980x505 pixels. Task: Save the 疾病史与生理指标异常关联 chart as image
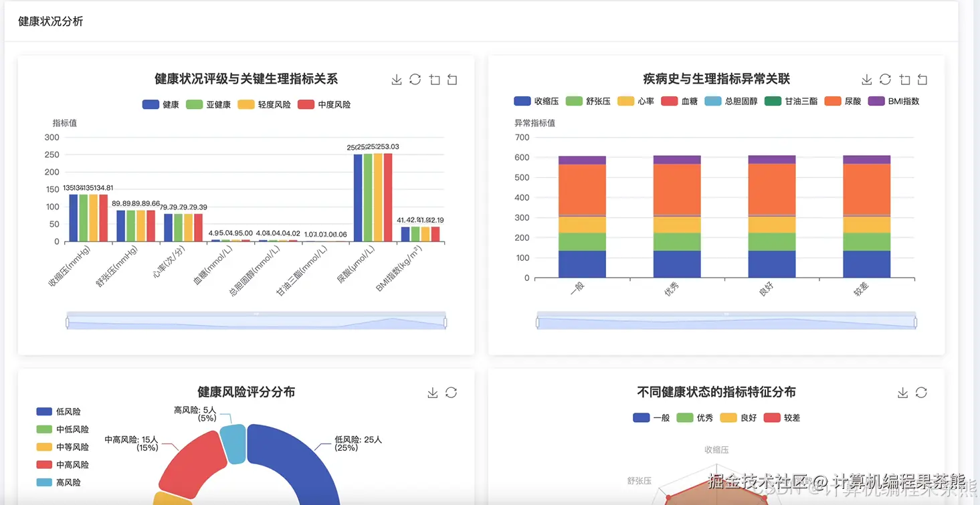pyautogui.click(x=866, y=80)
